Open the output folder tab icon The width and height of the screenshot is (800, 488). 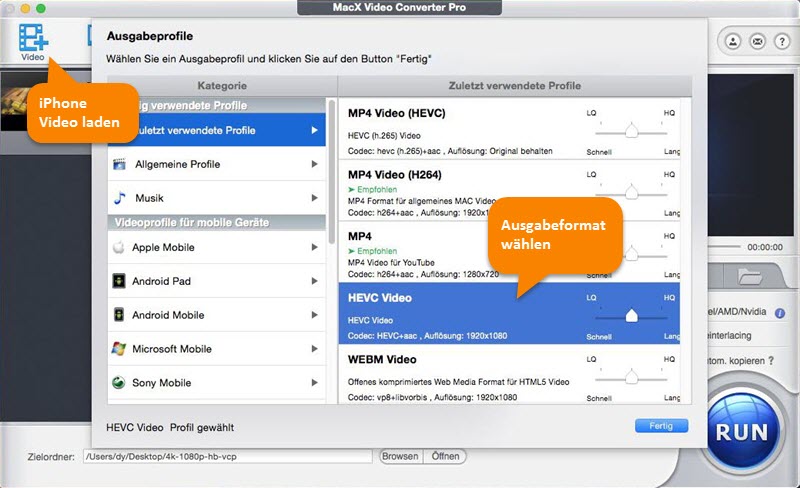[750, 276]
